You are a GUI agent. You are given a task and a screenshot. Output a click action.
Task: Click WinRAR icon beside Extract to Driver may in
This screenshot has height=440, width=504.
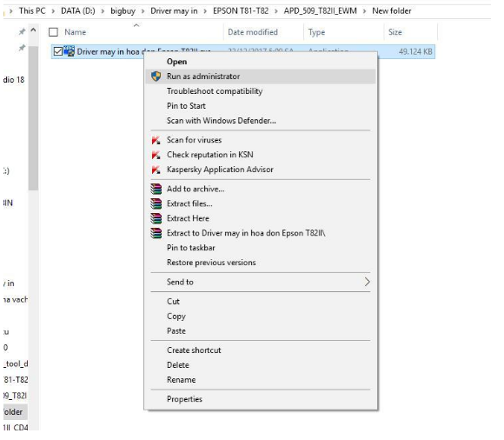(156, 233)
